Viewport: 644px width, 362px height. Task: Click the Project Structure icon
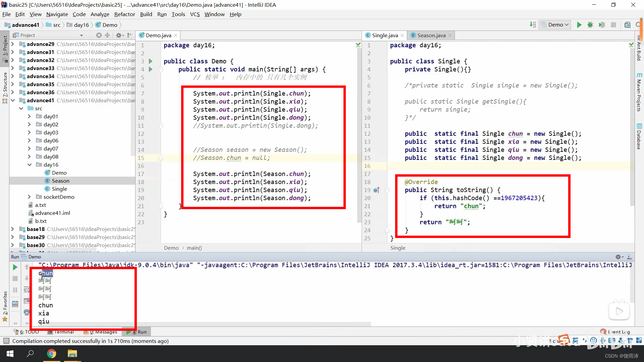(x=628, y=25)
